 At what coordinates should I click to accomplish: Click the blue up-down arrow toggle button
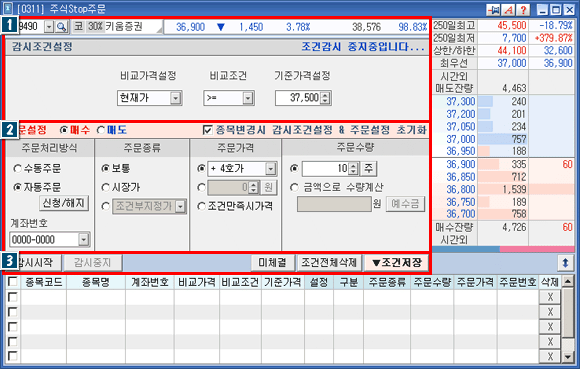tap(565, 263)
